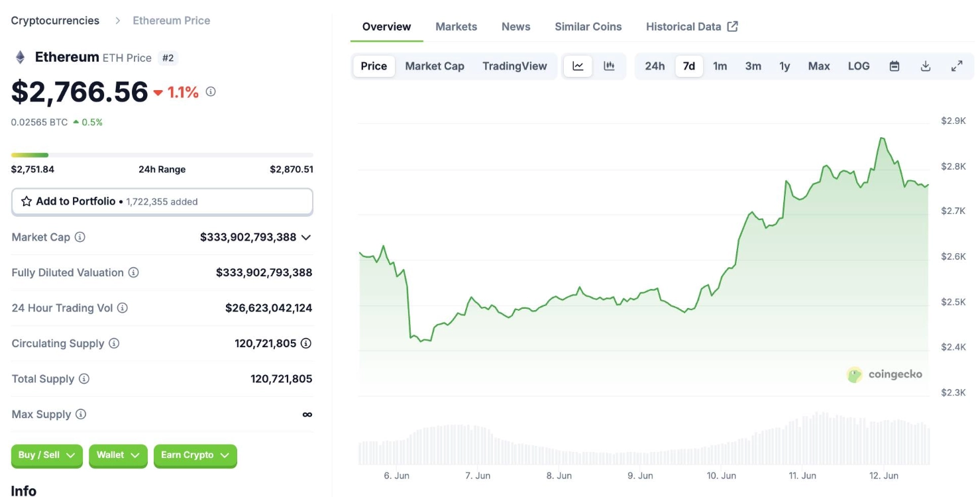Click the $2.3K price axis label
The image size is (980, 497).
[x=953, y=392]
